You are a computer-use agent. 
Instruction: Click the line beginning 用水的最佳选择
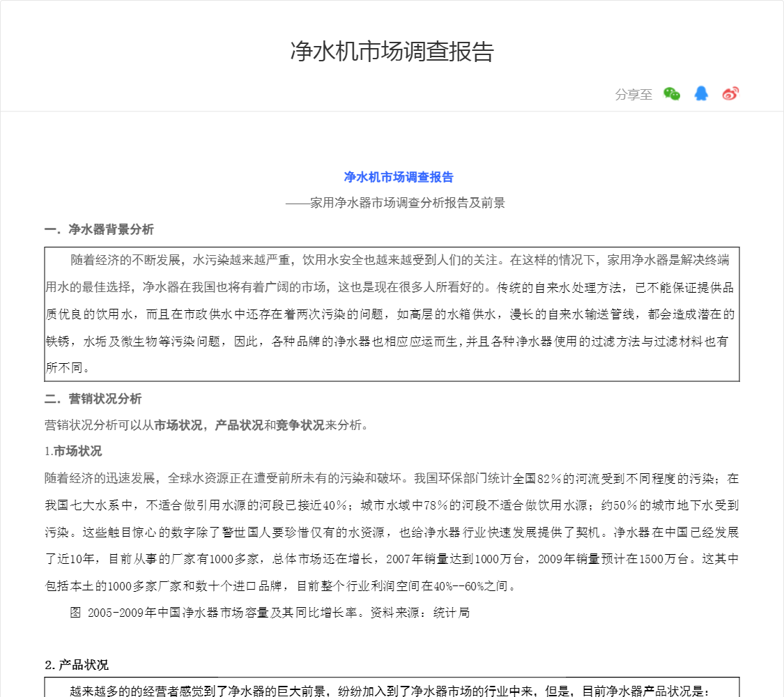tap(390, 287)
